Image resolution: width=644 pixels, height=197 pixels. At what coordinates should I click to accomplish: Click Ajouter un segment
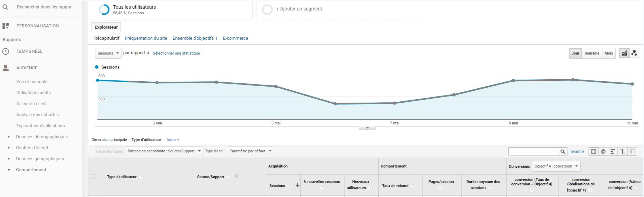click(299, 9)
